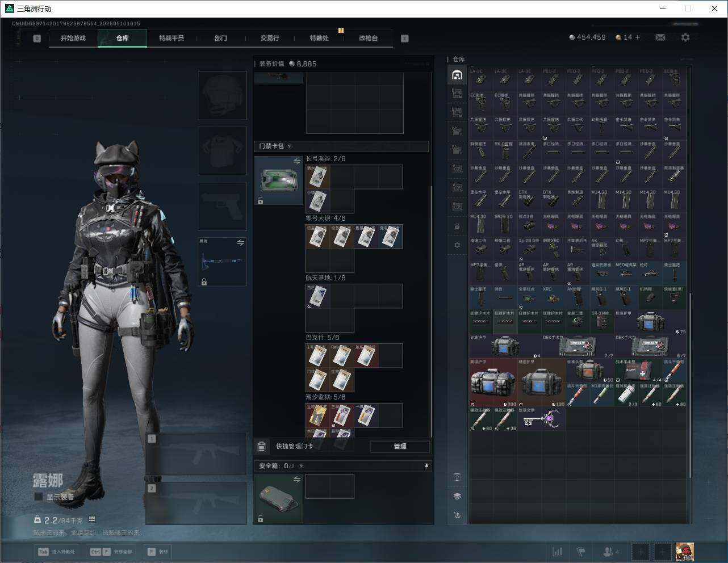The width and height of the screenshot is (728, 563).
Task: Open the 部门 tab
Action: pyautogui.click(x=221, y=38)
